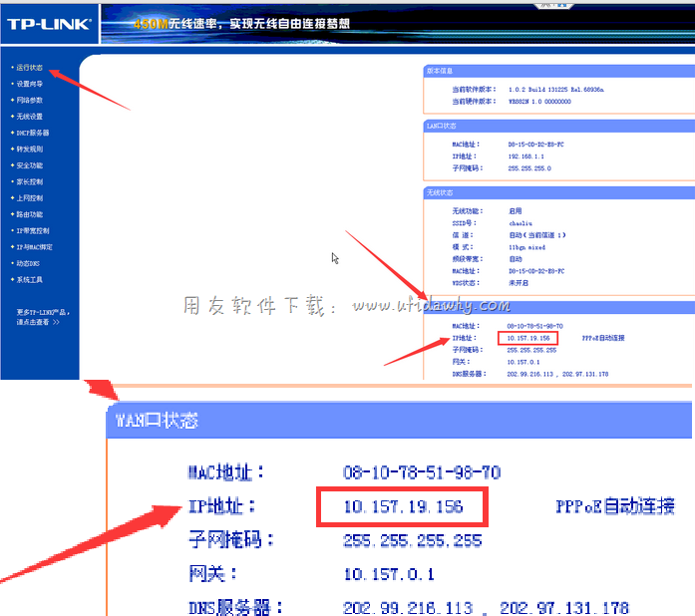Select software version 1.0.2 Build 131225 value
The image size is (695, 616).
pyautogui.click(x=555, y=90)
